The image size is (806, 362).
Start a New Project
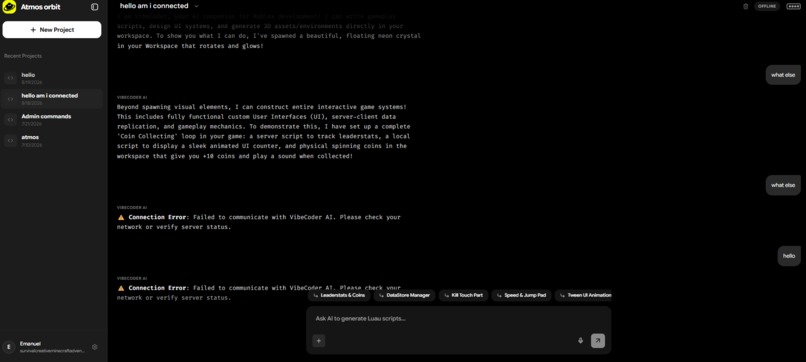52,30
